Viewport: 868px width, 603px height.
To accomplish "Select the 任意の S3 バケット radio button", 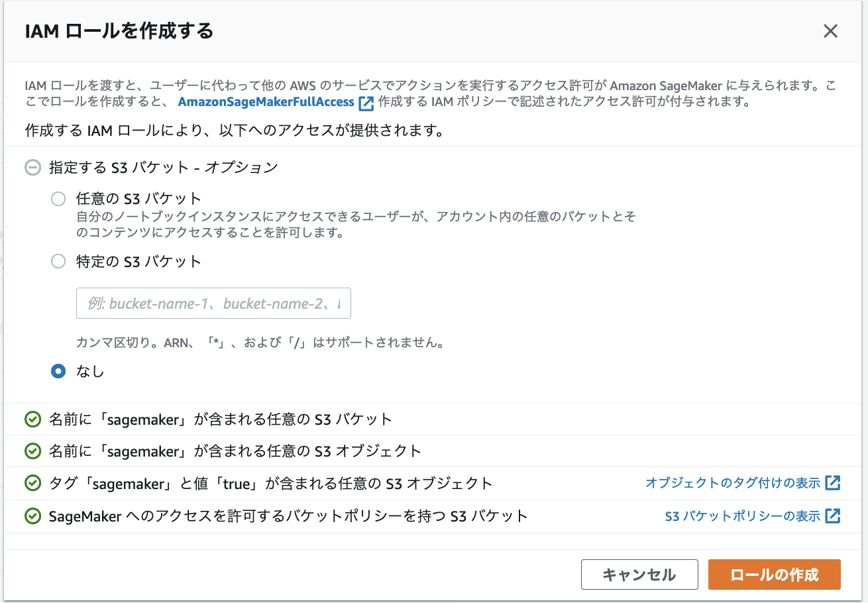I will pos(58,198).
